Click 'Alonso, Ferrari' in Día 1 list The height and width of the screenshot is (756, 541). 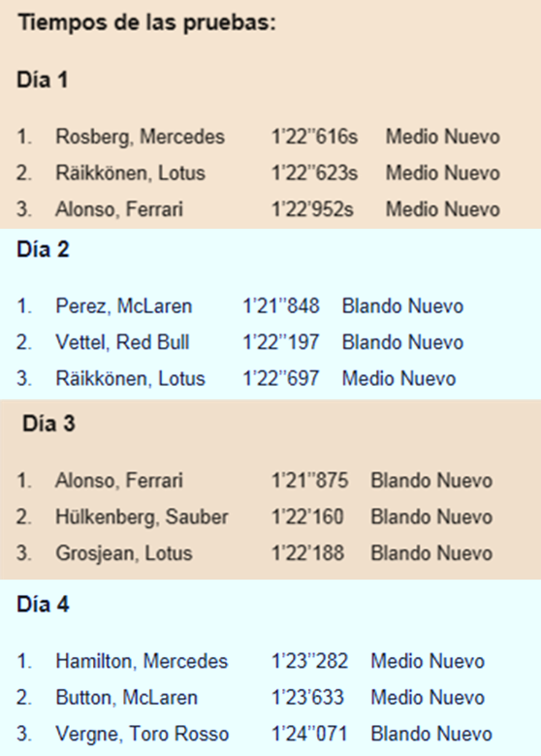click(x=119, y=209)
